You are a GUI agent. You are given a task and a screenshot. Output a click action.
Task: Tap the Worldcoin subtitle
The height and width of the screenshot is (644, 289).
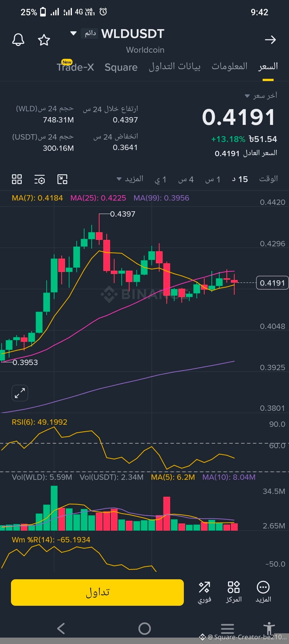145,50
